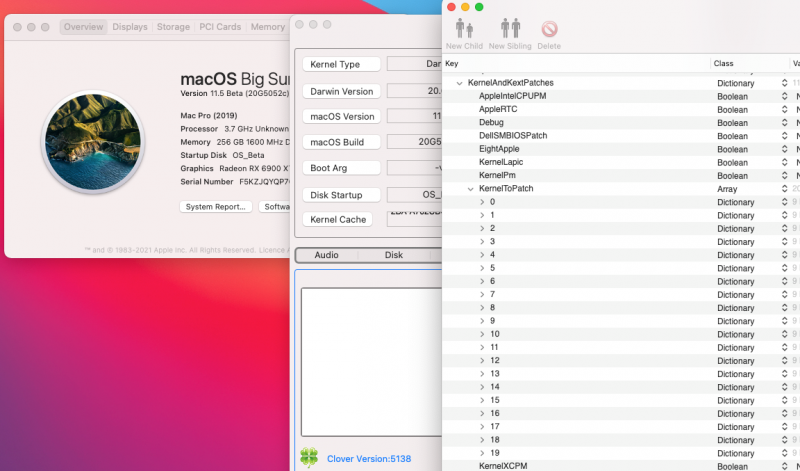Collapse the KernelAndKextPatches dictionary
This screenshot has height=471, width=800.
pyautogui.click(x=459, y=83)
